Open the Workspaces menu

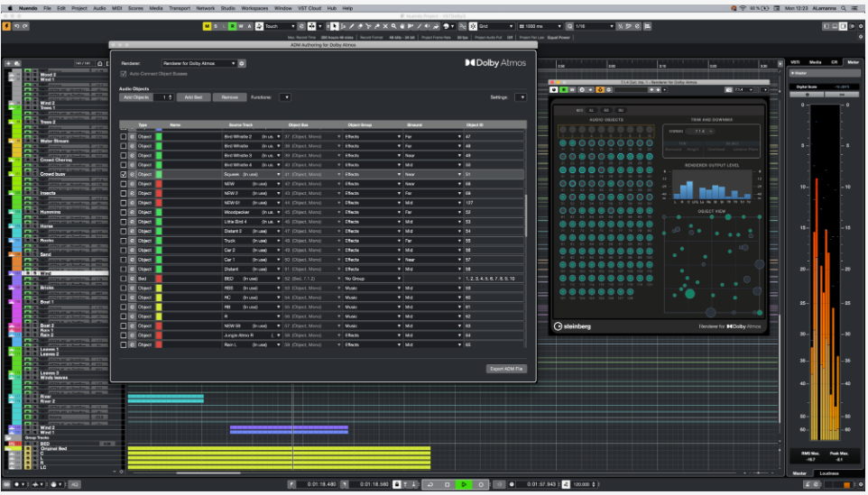coord(254,8)
